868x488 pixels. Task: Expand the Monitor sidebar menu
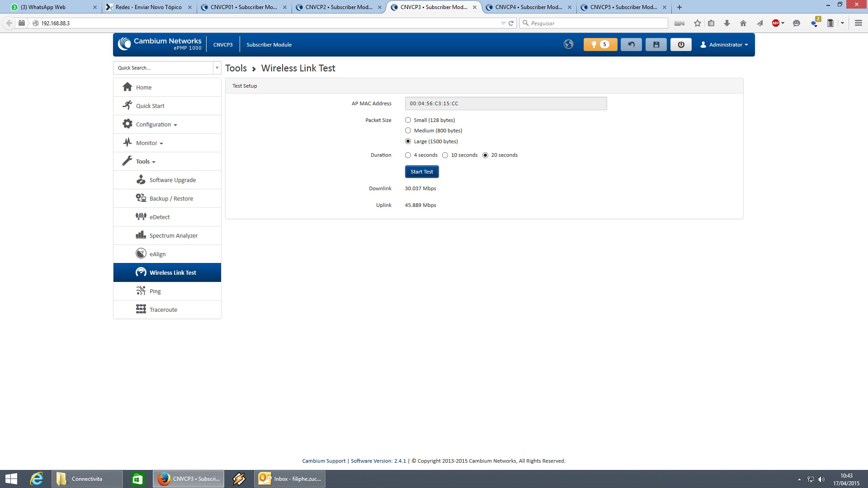(x=149, y=143)
